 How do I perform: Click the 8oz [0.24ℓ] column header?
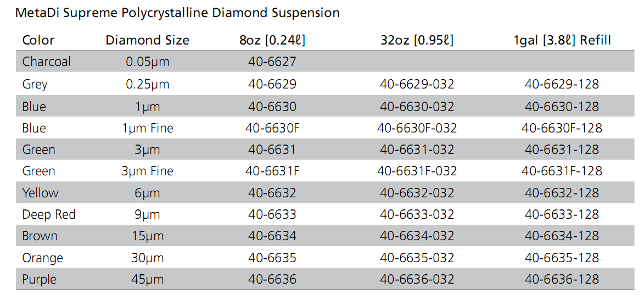(x=272, y=40)
